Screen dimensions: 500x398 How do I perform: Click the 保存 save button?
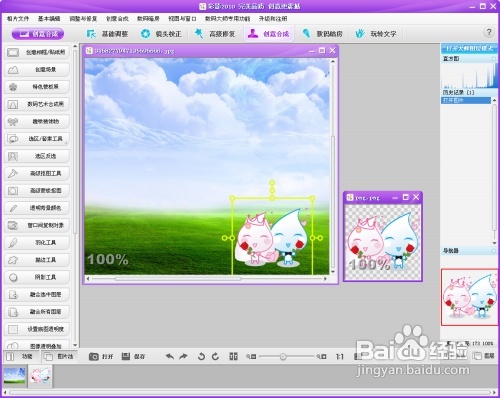133,357
